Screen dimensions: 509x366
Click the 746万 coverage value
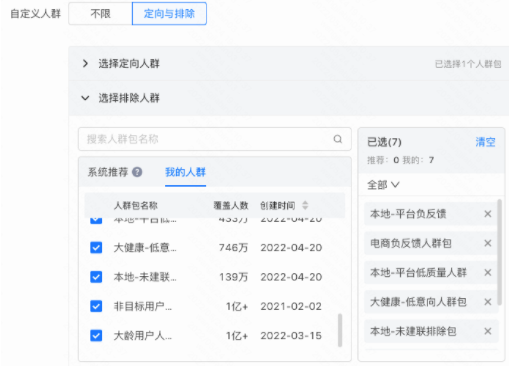(x=233, y=248)
